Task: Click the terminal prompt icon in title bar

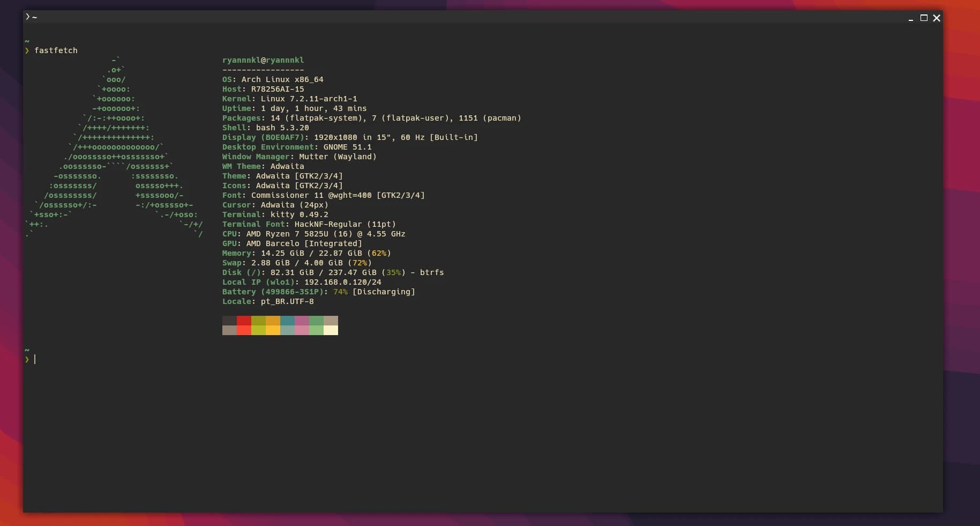Action: click(28, 17)
